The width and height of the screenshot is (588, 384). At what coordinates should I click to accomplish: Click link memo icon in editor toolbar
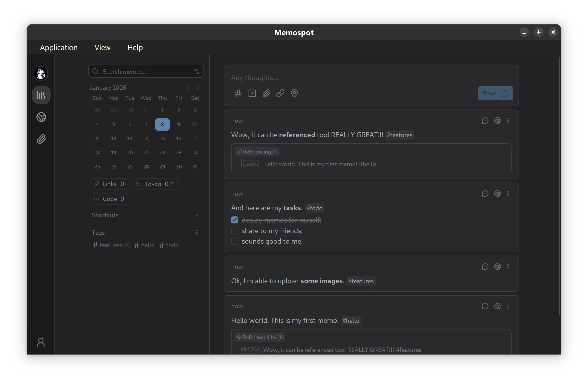pyautogui.click(x=280, y=93)
